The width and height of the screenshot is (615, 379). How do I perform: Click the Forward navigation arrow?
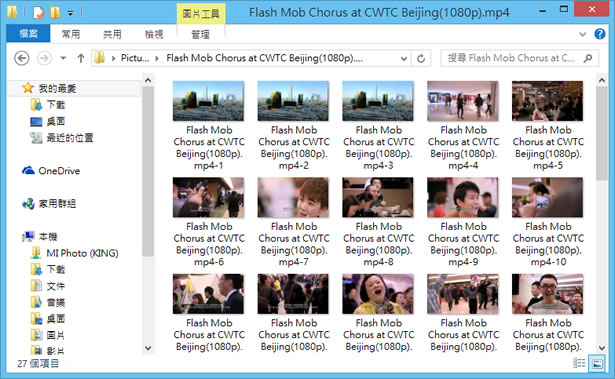(x=44, y=58)
